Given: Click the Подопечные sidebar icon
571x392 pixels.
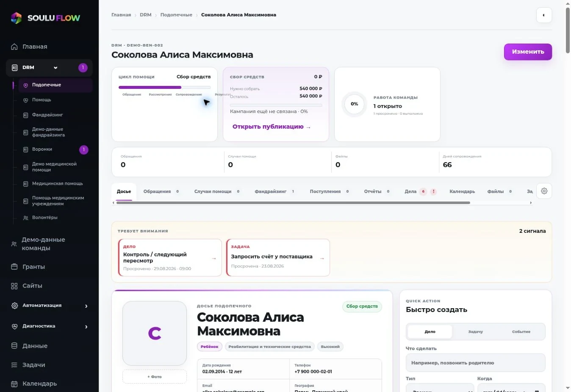Looking at the screenshot, I should 25,85.
